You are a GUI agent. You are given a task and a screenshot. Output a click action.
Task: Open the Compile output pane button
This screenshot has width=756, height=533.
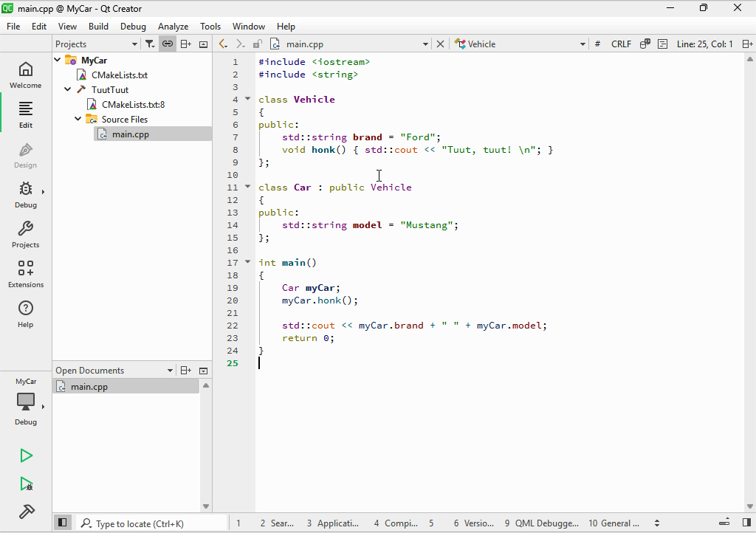tap(396, 523)
